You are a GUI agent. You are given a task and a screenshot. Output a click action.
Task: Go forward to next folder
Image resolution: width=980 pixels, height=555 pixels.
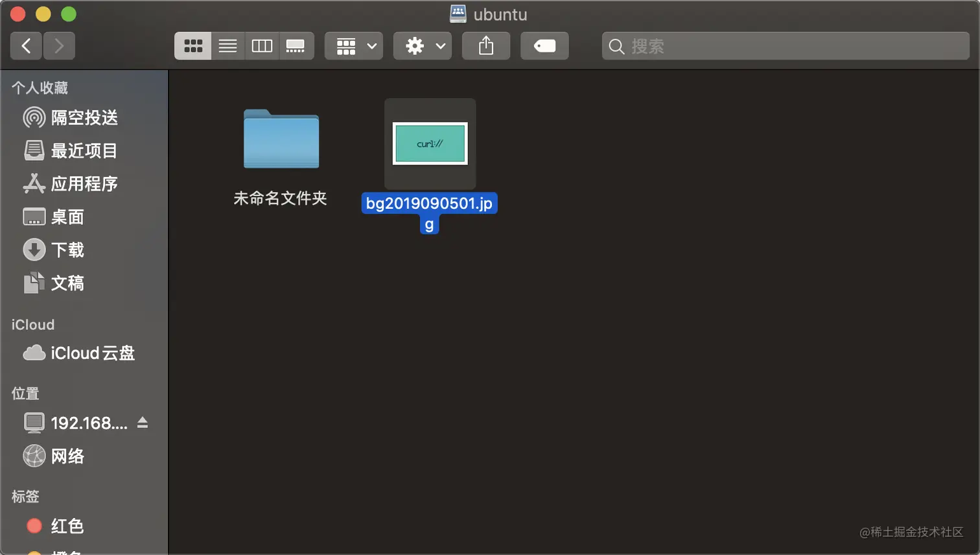[59, 46]
